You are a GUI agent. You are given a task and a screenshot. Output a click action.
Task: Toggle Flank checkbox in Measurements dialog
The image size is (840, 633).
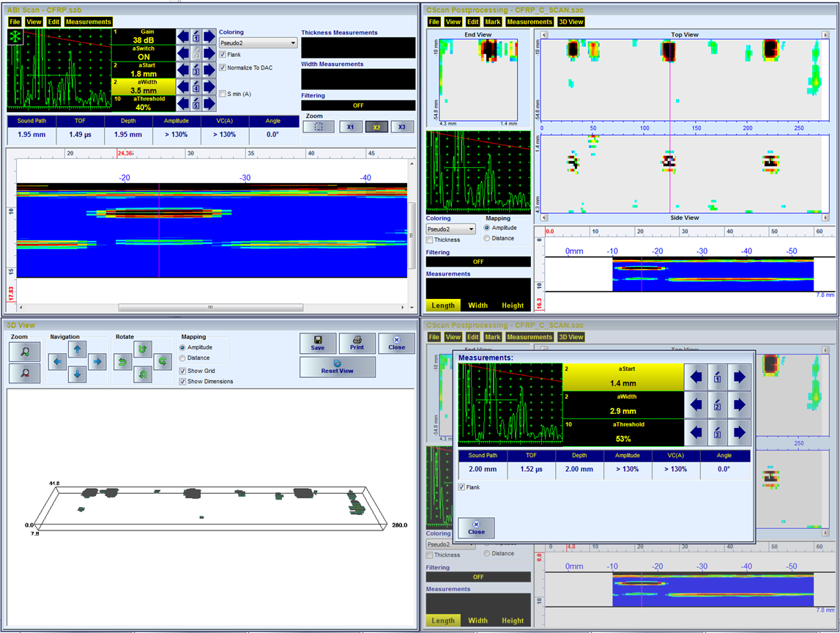[x=462, y=487]
